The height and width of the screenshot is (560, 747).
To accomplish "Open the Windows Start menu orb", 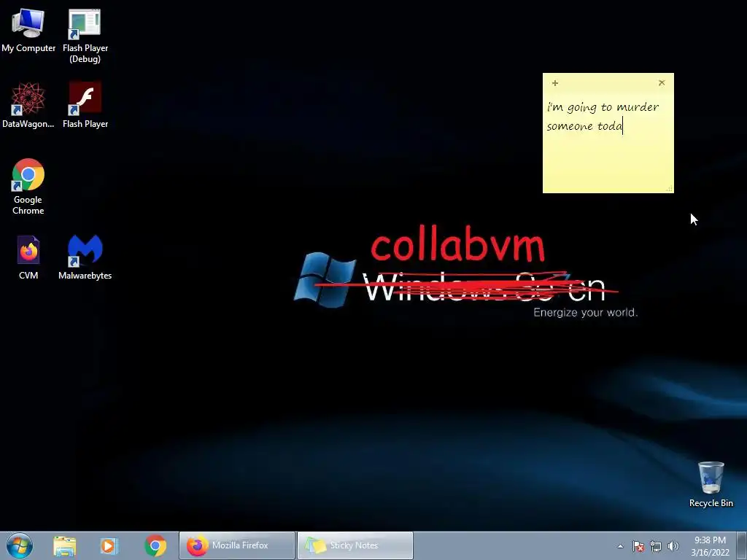I will 20,545.
